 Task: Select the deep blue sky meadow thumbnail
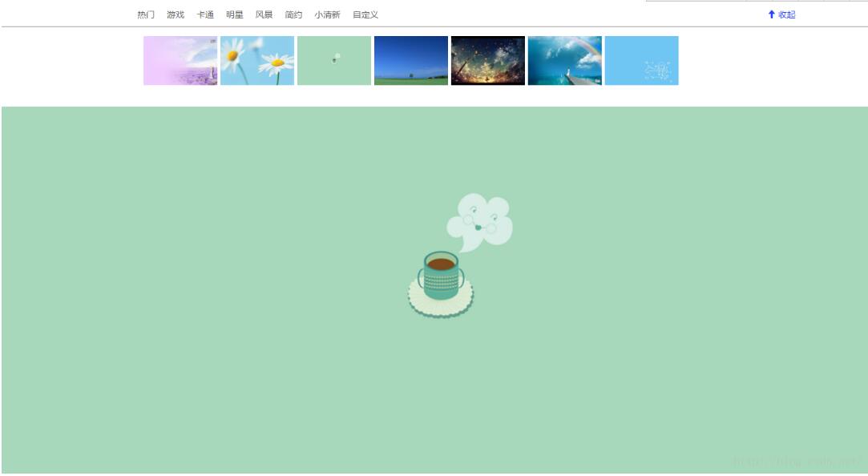(x=411, y=60)
